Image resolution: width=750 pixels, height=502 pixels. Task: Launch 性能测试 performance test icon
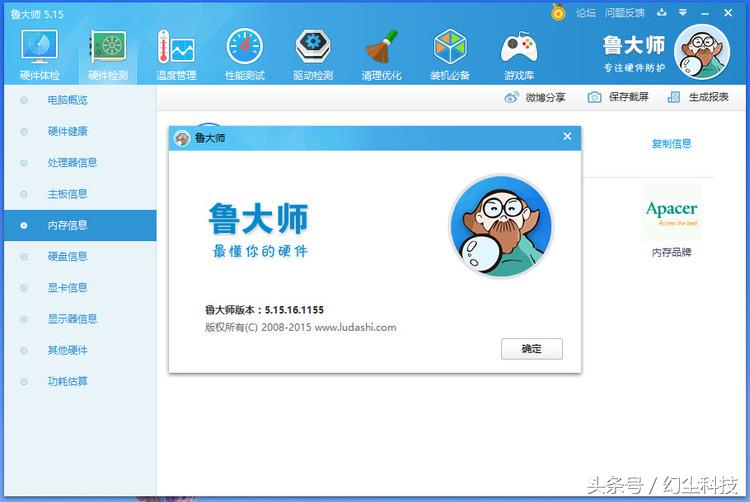coord(244,46)
